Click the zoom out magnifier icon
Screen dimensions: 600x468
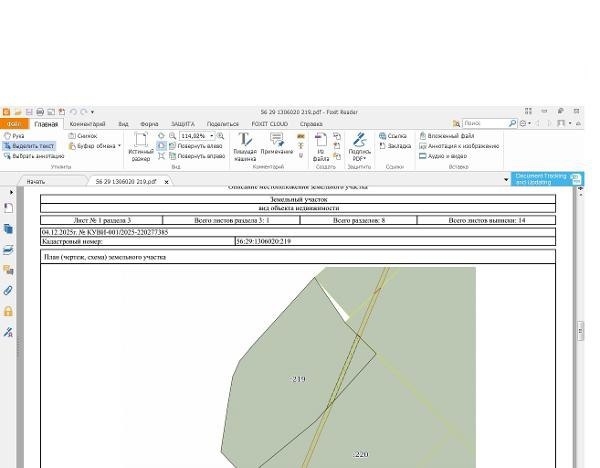point(173,136)
